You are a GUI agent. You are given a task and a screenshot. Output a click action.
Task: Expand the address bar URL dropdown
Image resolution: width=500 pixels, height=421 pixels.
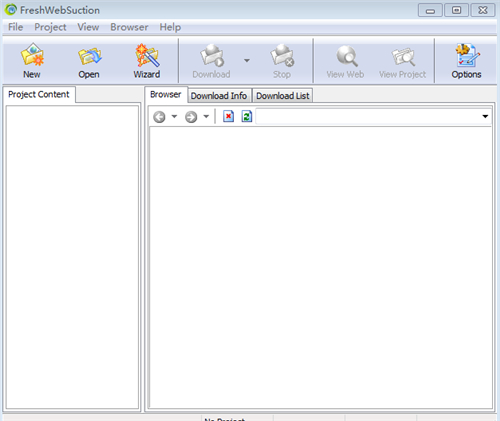[485, 116]
